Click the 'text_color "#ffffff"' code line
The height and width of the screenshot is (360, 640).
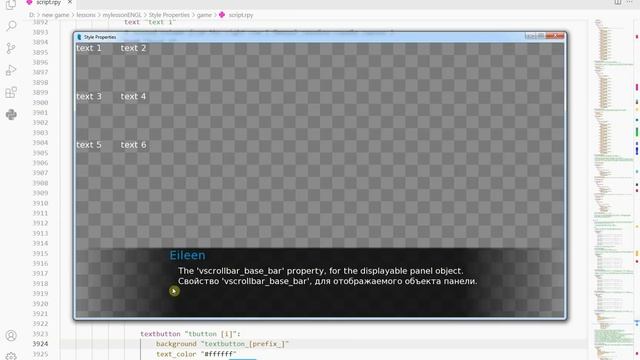pyautogui.click(x=196, y=354)
